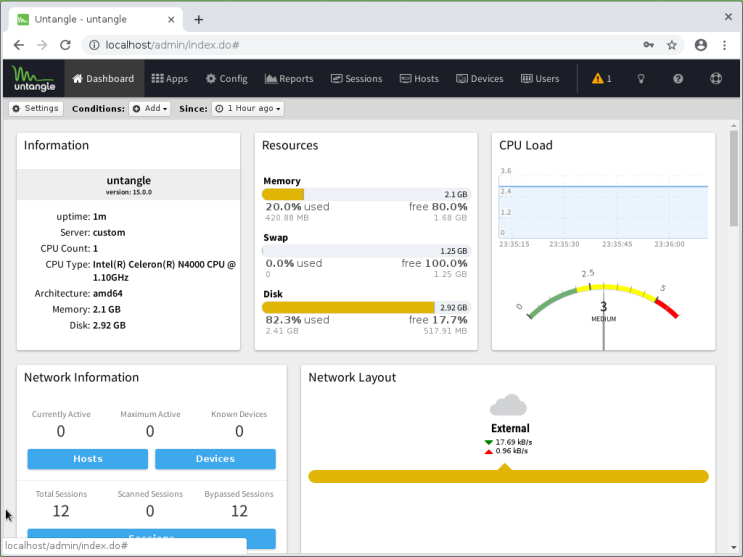
Task: Click the External network cloud icon
Action: pyautogui.click(x=508, y=405)
